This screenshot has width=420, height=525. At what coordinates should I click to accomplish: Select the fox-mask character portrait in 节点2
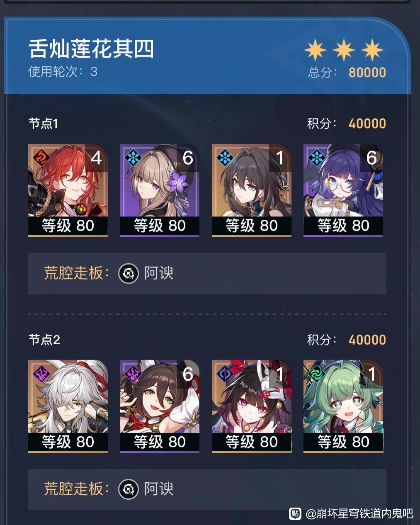point(252,406)
